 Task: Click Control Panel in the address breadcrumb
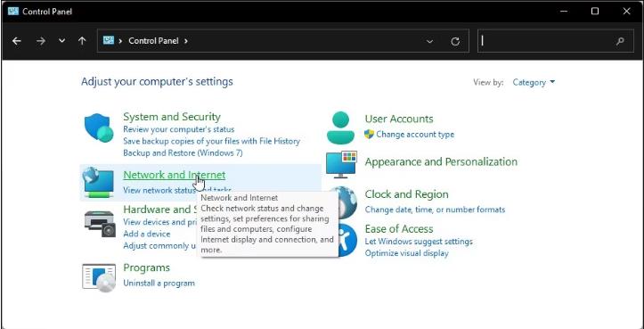coord(153,41)
